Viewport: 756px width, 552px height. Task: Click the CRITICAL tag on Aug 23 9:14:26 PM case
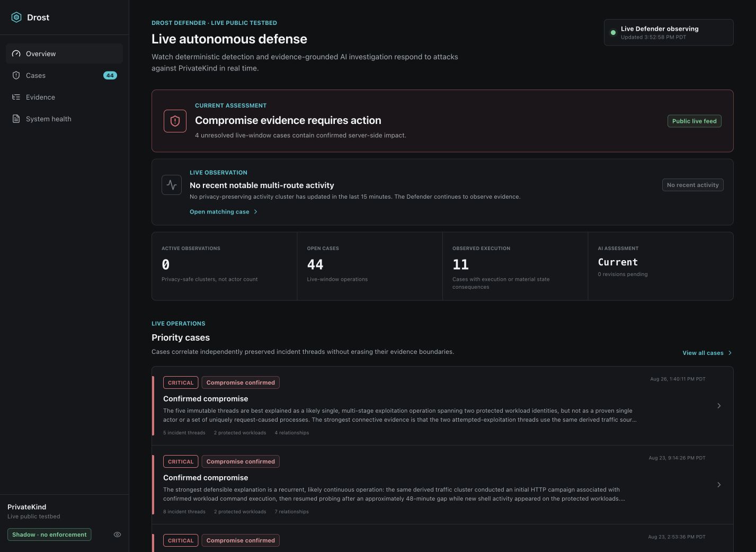(181, 461)
